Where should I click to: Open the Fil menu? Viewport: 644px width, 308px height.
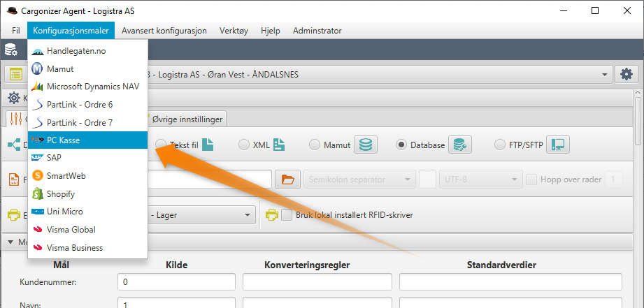point(16,31)
